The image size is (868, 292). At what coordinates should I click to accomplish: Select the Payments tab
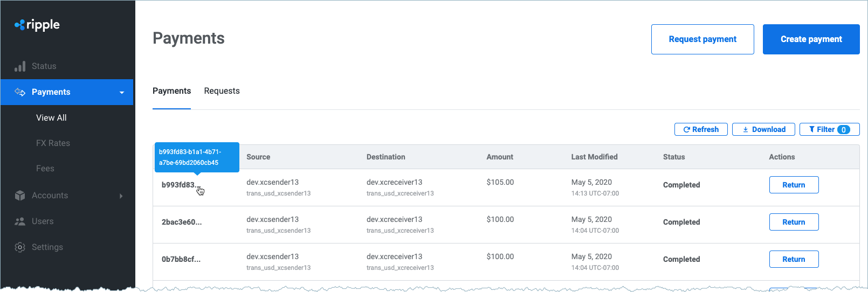171,91
